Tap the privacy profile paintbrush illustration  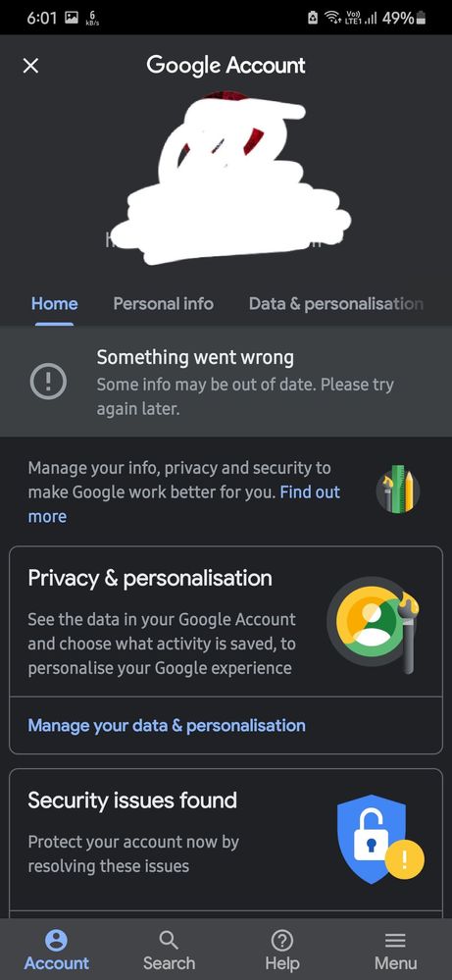point(373,624)
